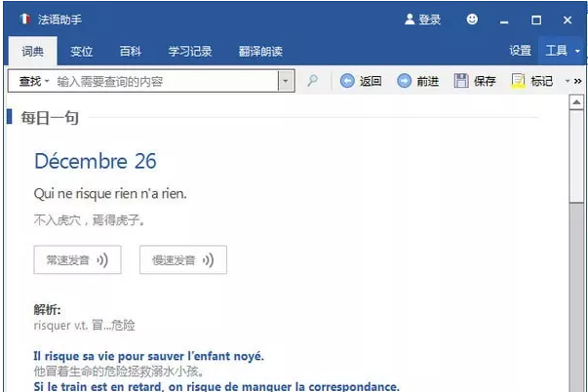This screenshot has height=392, width=588.
Task: Open the 学习记录 study records tab
Action: [x=189, y=51]
